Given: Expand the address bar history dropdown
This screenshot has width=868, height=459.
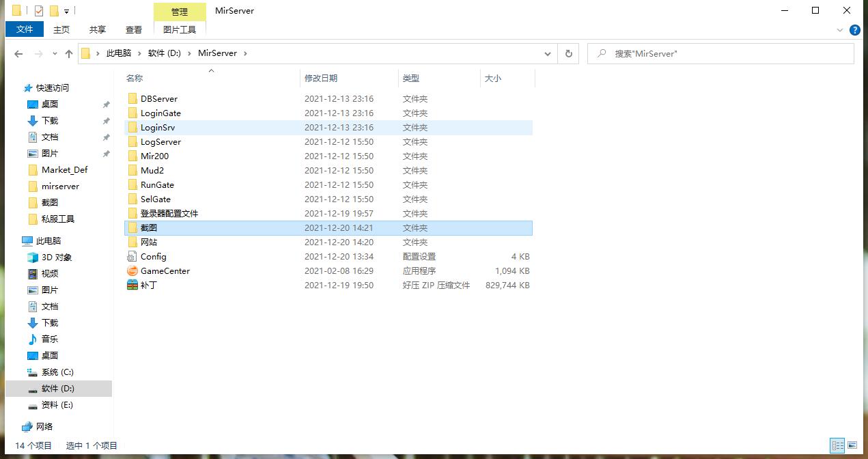Looking at the screenshot, I should point(548,53).
